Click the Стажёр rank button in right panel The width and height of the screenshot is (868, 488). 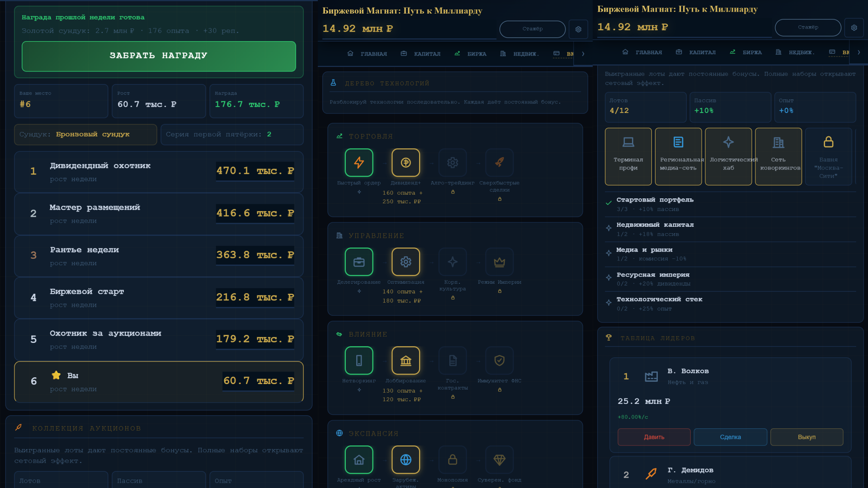[x=808, y=28]
